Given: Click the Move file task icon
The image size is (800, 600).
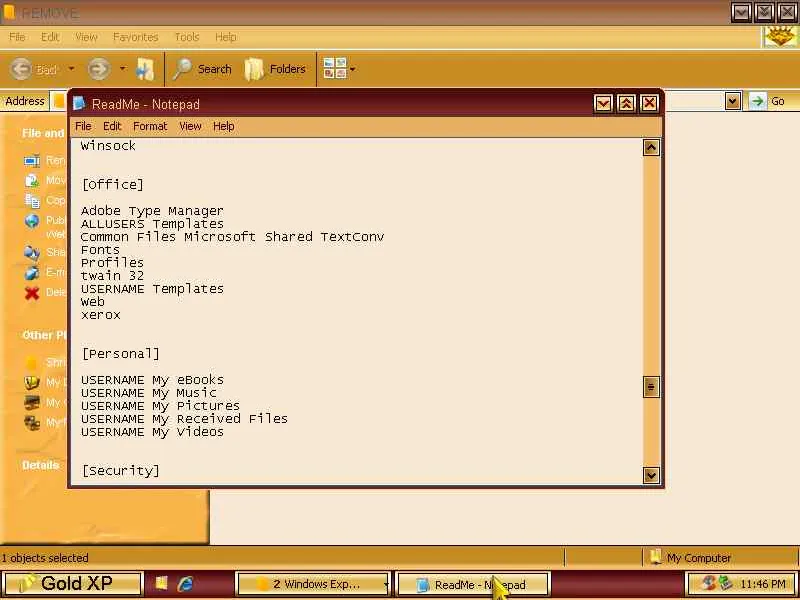Looking at the screenshot, I should [x=32, y=181].
